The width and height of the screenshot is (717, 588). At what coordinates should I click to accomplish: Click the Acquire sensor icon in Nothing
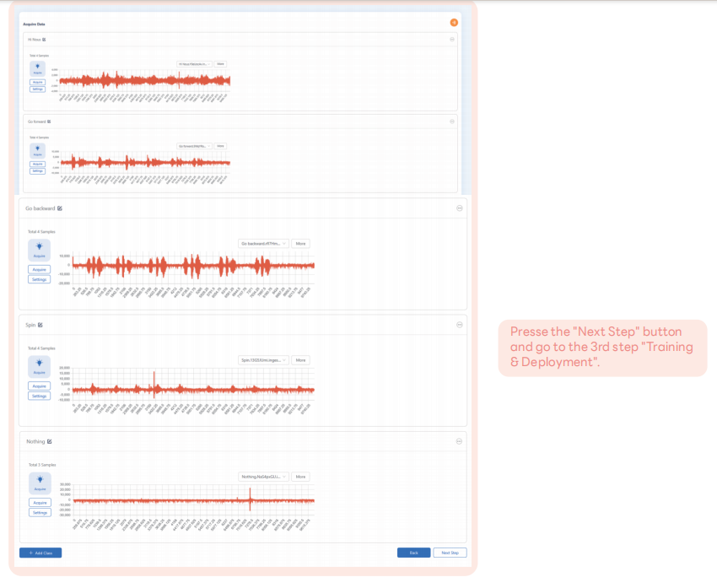click(x=39, y=483)
